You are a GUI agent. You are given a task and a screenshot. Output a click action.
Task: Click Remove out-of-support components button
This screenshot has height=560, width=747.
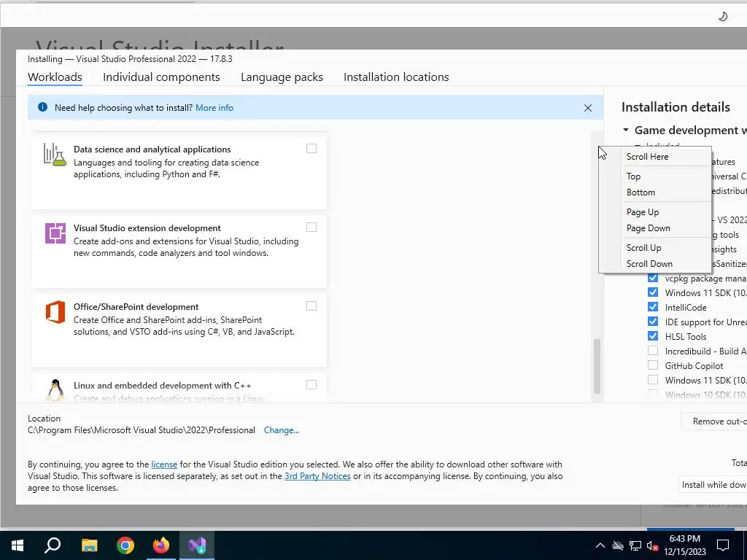(714, 421)
